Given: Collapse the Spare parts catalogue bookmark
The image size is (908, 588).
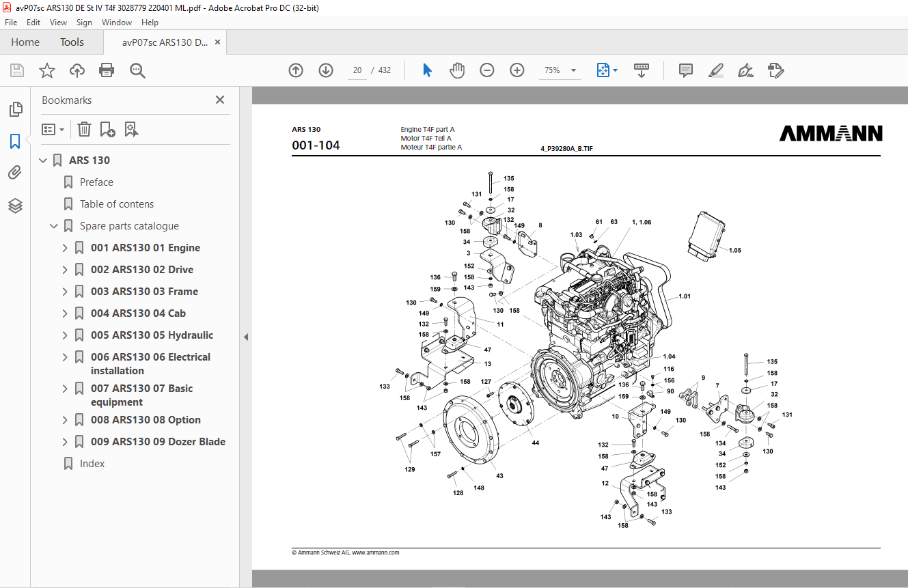Looking at the screenshot, I should 55,226.
